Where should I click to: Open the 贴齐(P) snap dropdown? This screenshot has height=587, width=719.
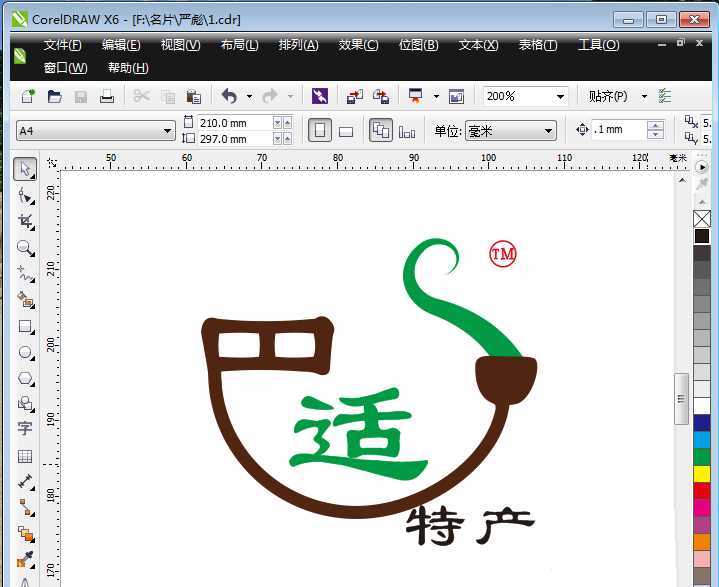644,96
